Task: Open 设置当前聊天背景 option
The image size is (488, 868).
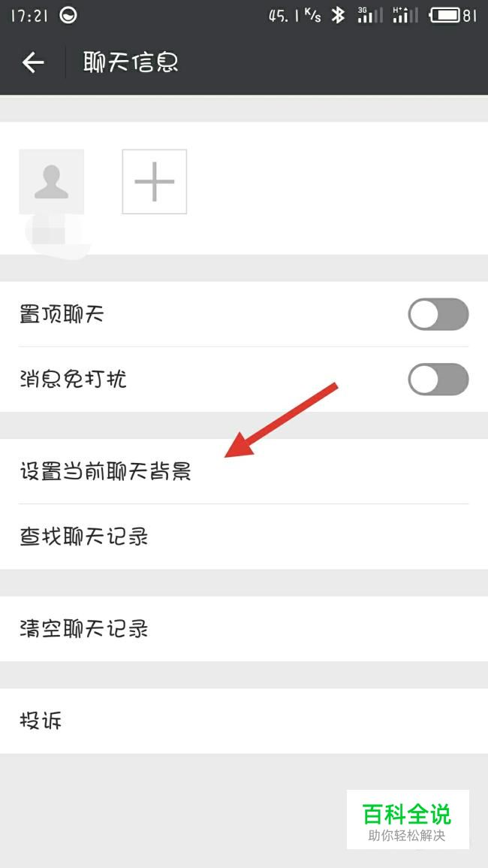Action: pyautogui.click(x=244, y=472)
